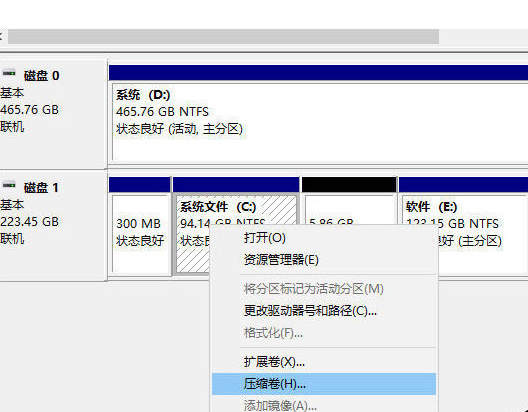This screenshot has width=528, height=412.
Task: Choose 资源管理器(E) from context menu
Action: (281, 260)
